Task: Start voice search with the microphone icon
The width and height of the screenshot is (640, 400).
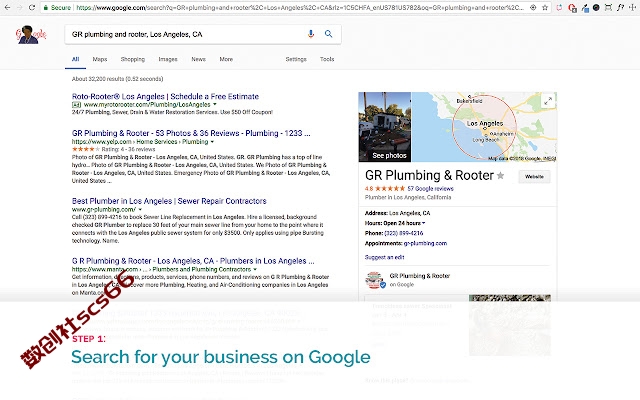Action: coord(311,34)
